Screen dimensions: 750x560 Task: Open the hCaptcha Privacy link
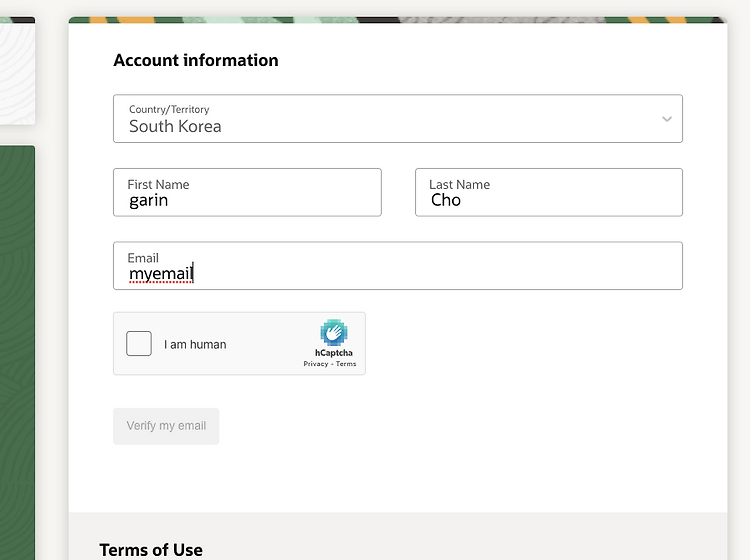[316, 364]
